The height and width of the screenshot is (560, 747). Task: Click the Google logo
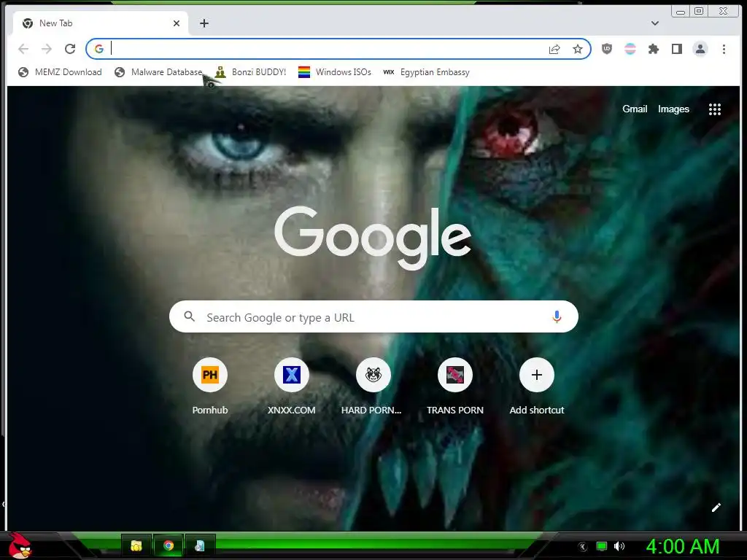click(373, 237)
